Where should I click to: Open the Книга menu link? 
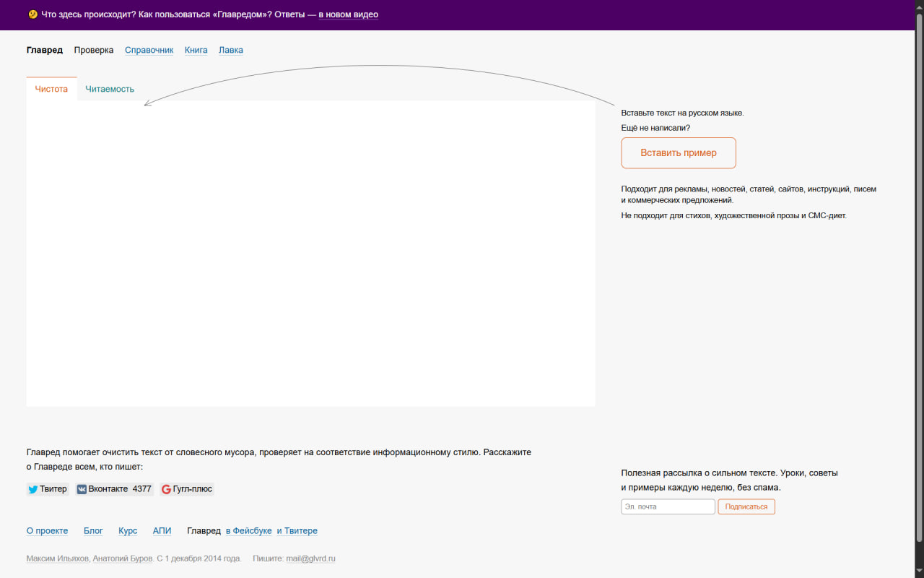click(x=196, y=50)
